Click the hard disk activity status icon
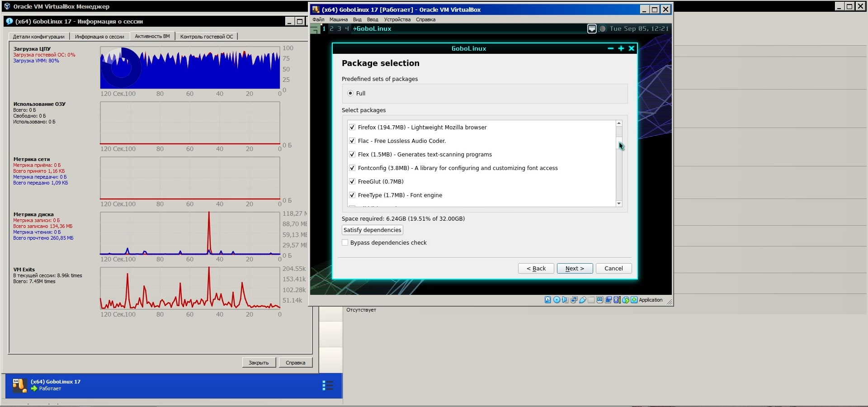Viewport: 868px width, 407px height. 547,300
